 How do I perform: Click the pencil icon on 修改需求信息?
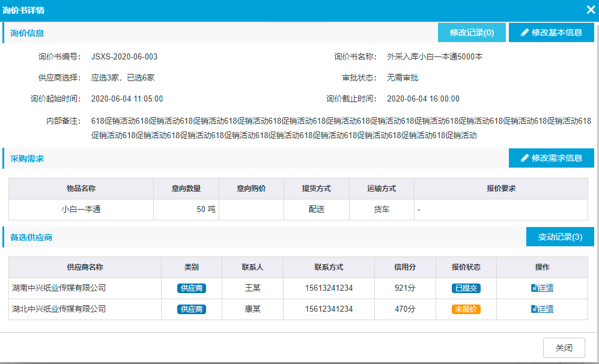coord(525,158)
